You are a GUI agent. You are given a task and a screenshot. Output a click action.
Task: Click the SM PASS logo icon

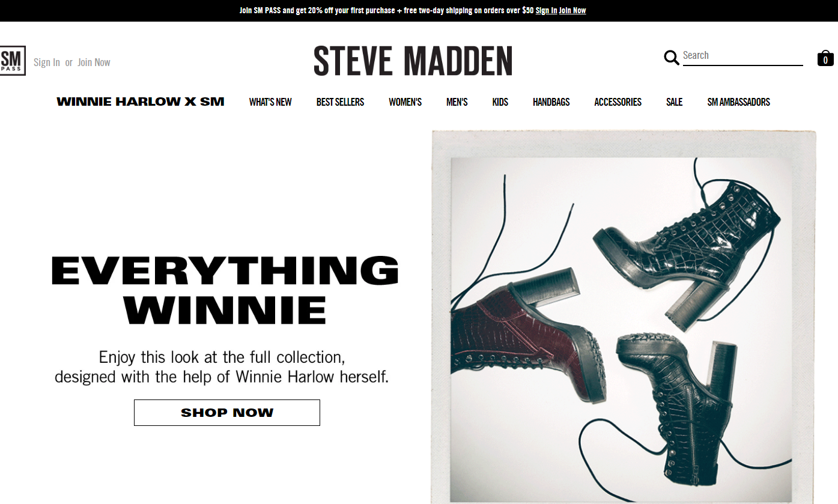(x=12, y=61)
